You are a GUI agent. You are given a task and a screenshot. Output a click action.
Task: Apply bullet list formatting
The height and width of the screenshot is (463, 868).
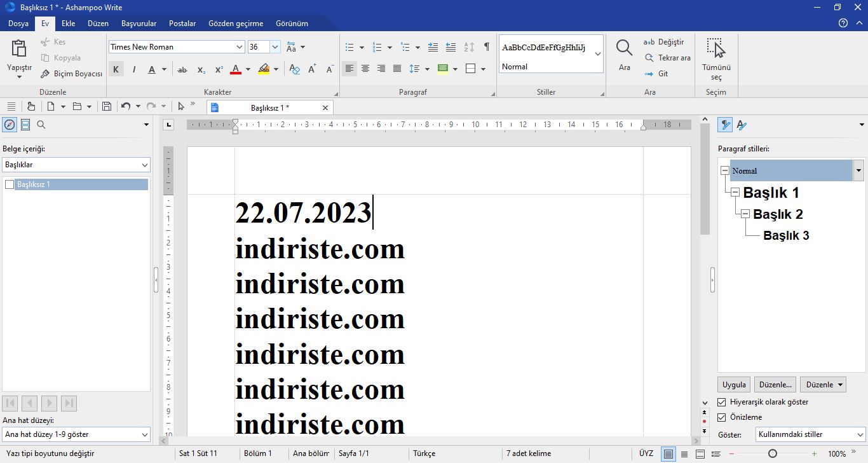click(349, 47)
